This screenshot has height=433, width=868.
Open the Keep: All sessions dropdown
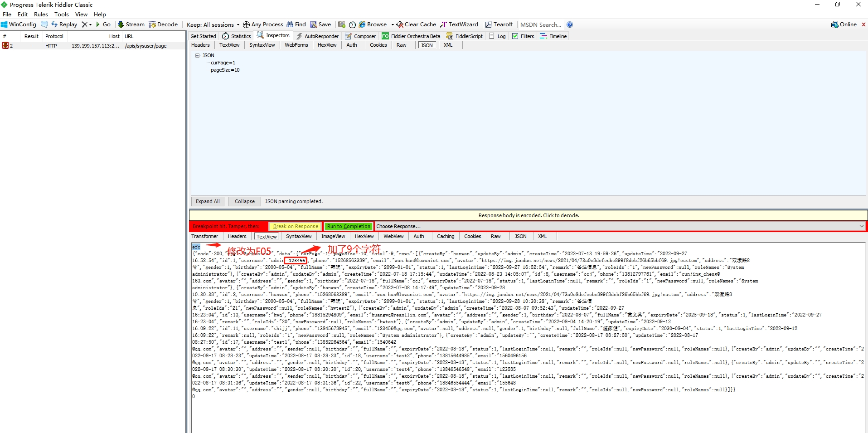[x=213, y=24]
